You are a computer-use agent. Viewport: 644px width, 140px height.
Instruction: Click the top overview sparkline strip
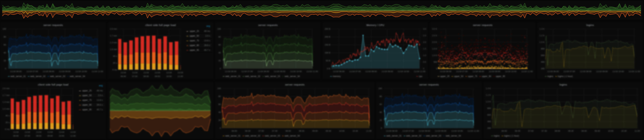[322, 11]
